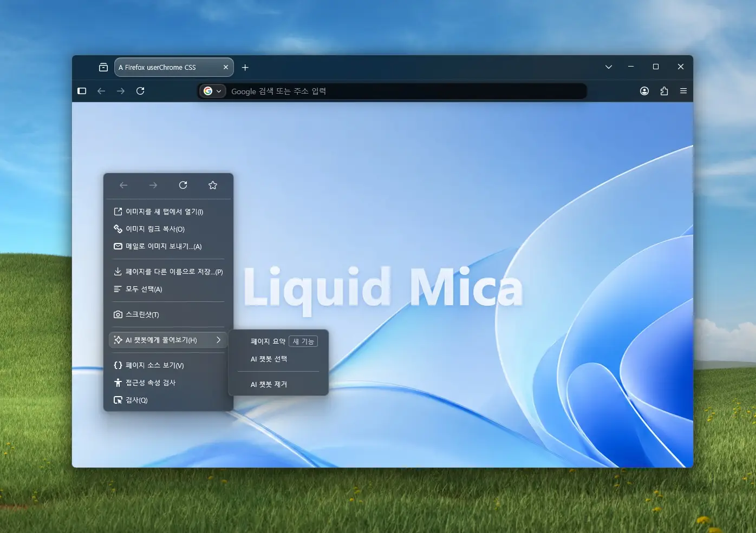This screenshot has width=756, height=533.
Task: Open the hamburger application menu
Action: pos(683,91)
